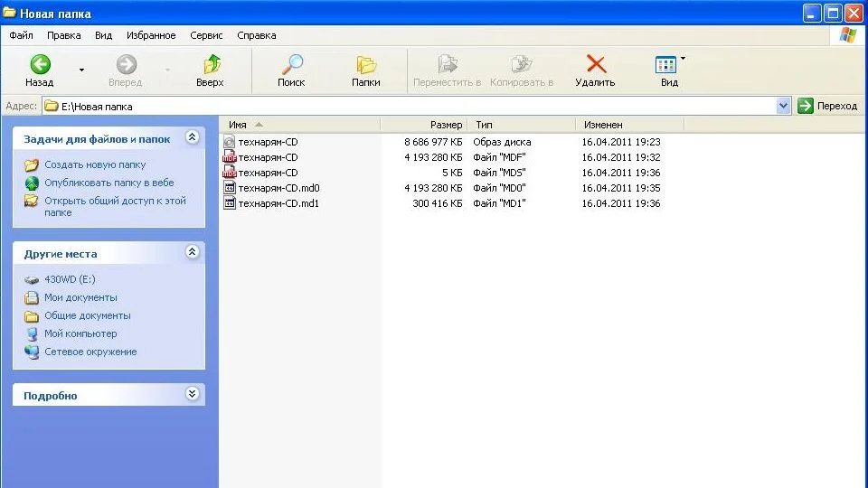Open the Файл menu
This screenshot has height=488, width=868.
point(21,35)
